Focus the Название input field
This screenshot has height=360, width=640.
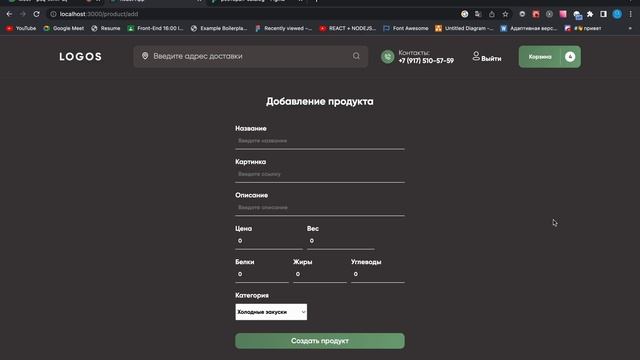click(x=320, y=141)
